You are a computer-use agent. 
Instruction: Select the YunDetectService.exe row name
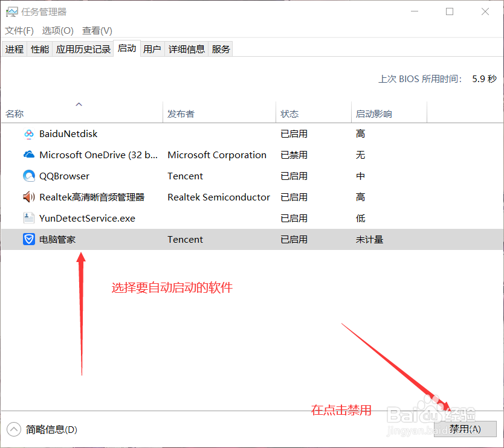tap(87, 219)
